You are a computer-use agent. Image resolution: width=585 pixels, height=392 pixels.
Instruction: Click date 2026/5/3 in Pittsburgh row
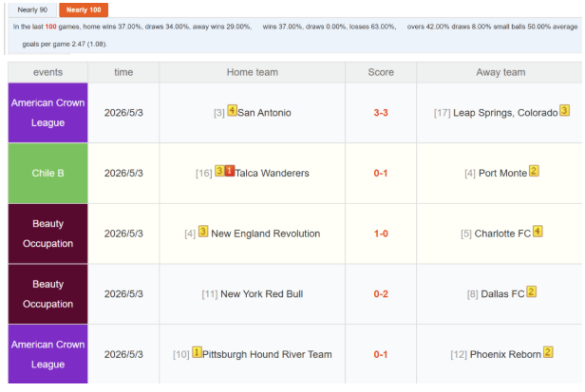(x=123, y=354)
